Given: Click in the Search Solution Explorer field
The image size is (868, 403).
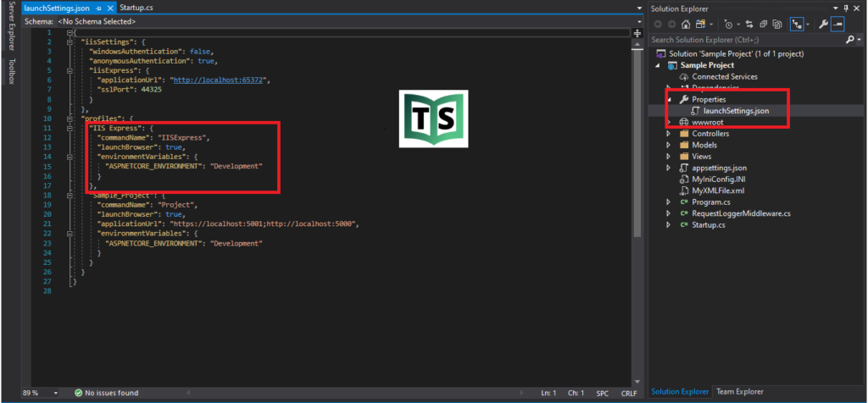Looking at the screenshot, I should click(x=746, y=39).
